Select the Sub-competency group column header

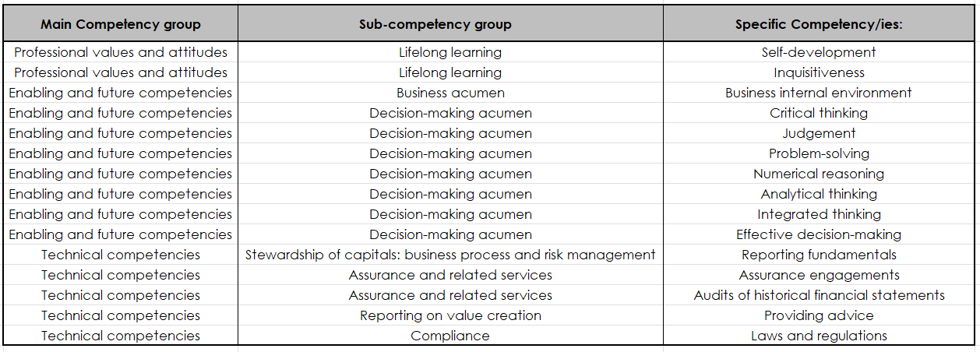(450, 24)
